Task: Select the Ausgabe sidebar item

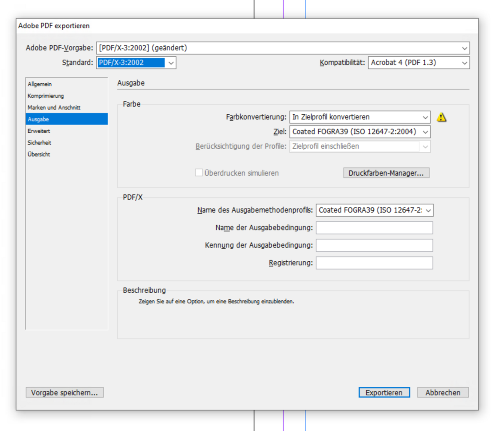Action: click(x=38, y=119)
